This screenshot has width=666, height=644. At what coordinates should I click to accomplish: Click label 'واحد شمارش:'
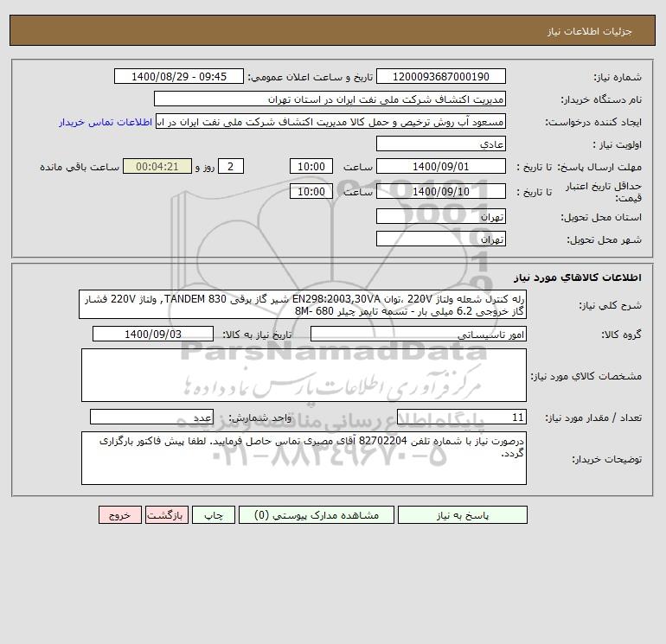(x=260, y=418)
